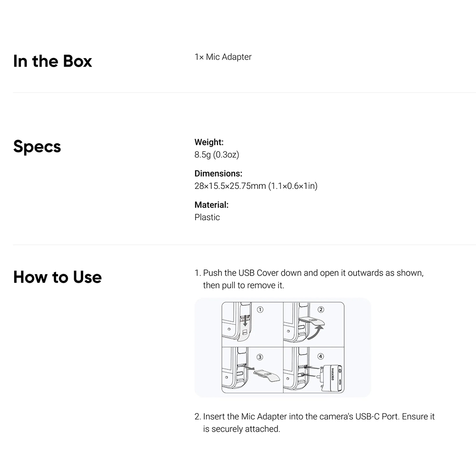Click the "How to Use" heading
The image size is (476, 476).
pos(58,277)
